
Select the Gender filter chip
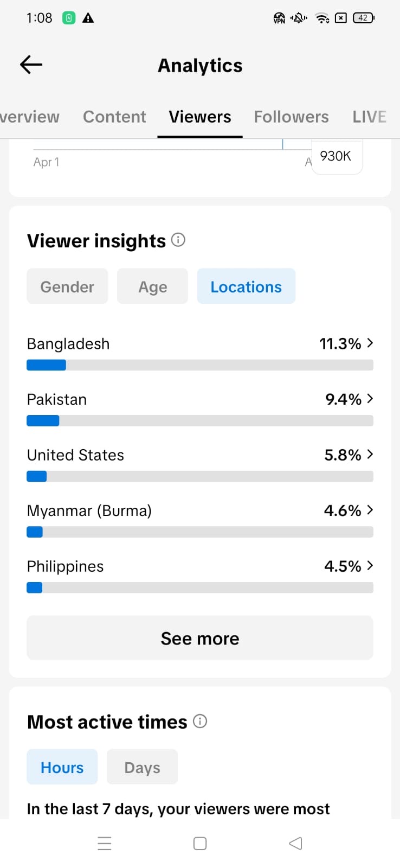(67, 286)
